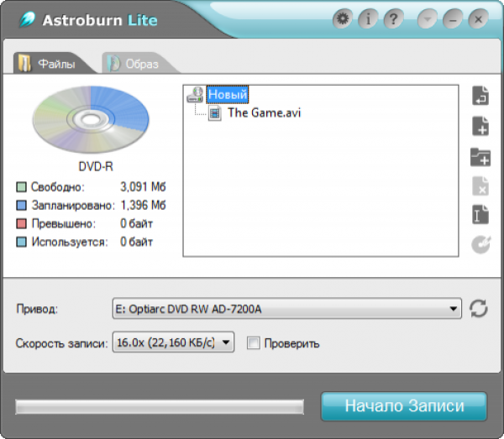Viewport: 504px width, 439px height.
Task: Rename item with the text cursor icon
Action: click(x=480, y=215)
